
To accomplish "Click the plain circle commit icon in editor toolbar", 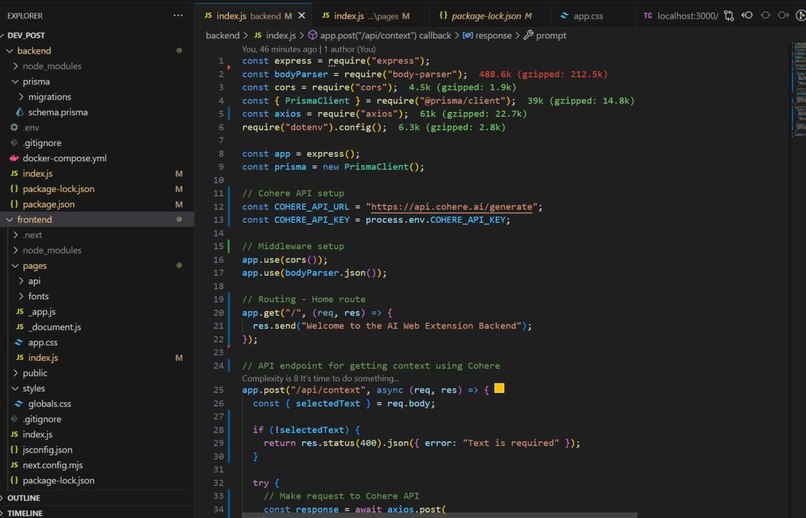I will (765, 15).
